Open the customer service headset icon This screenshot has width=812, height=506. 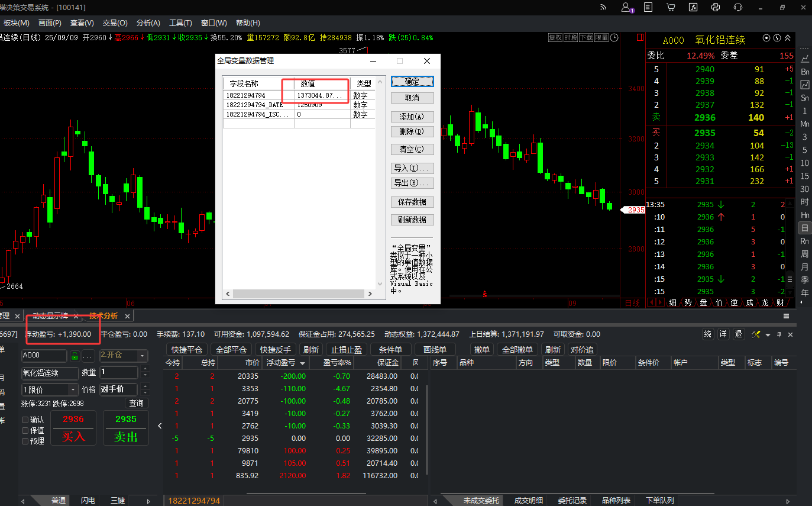tap(738, 8)
